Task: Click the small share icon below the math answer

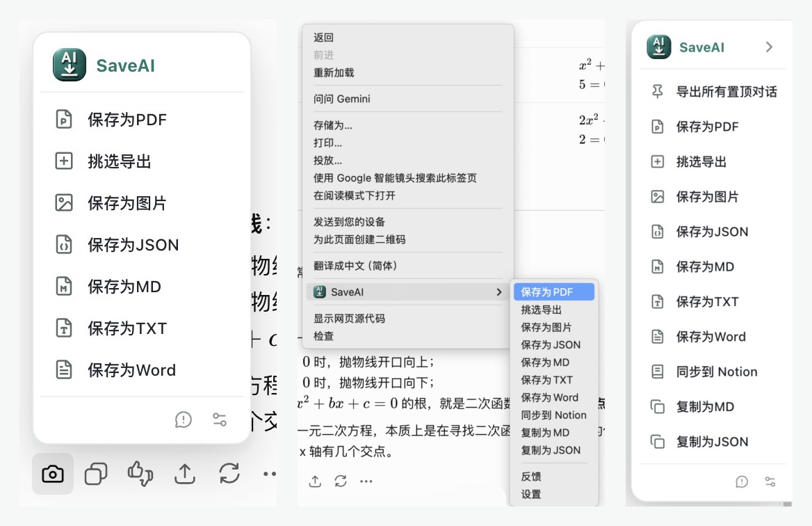Action: pos(315,481)
